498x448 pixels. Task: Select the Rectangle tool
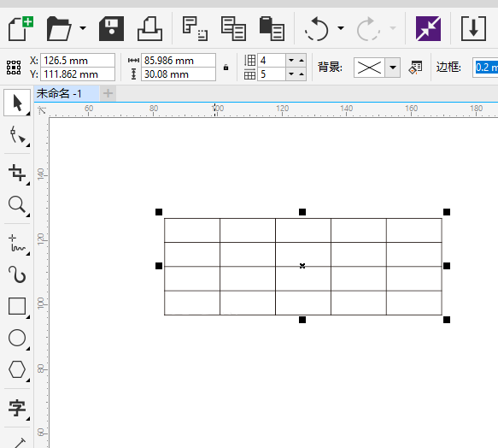17,306
